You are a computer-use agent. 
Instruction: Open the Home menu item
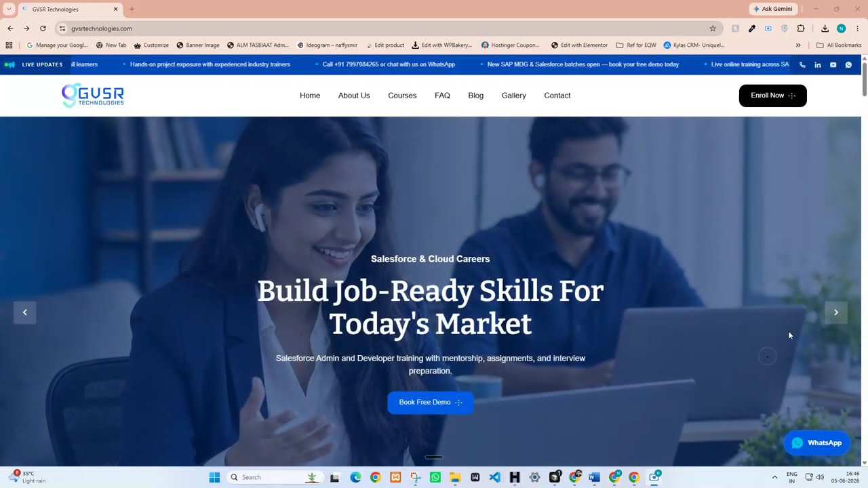(x=310, y=96)
